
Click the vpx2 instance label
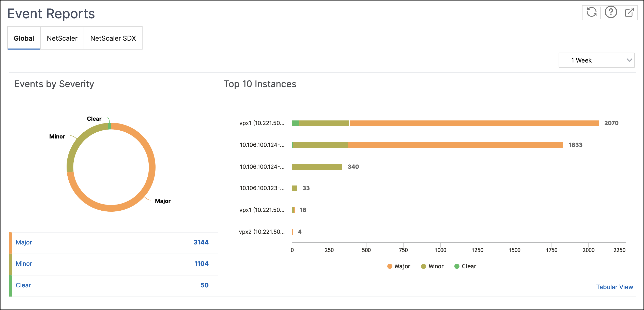(x=262, y=232)
